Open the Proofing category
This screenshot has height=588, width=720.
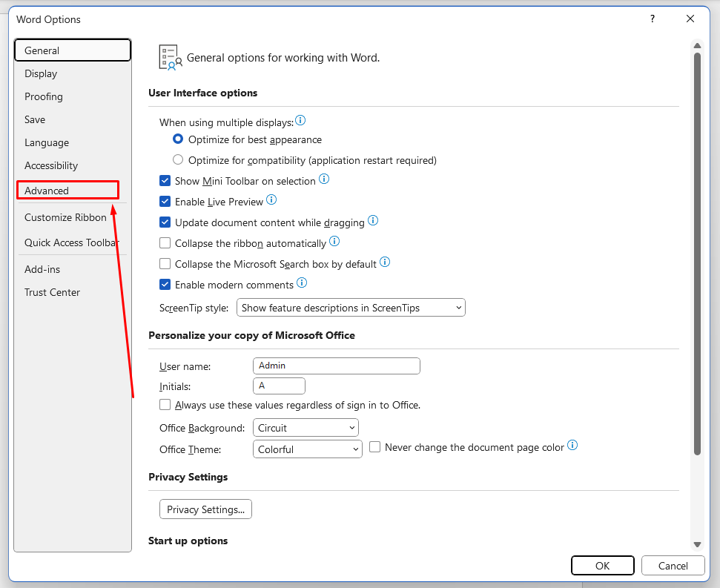(x=73, y=96)
